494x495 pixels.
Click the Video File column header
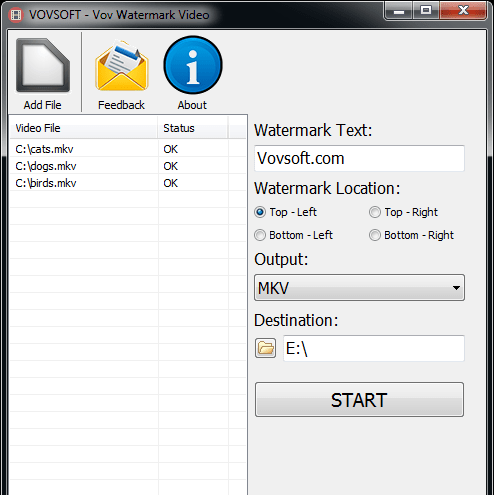click(x=84, y=128)
